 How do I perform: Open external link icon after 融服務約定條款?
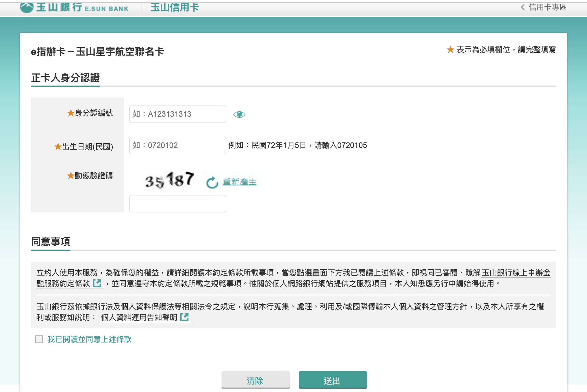97,283
